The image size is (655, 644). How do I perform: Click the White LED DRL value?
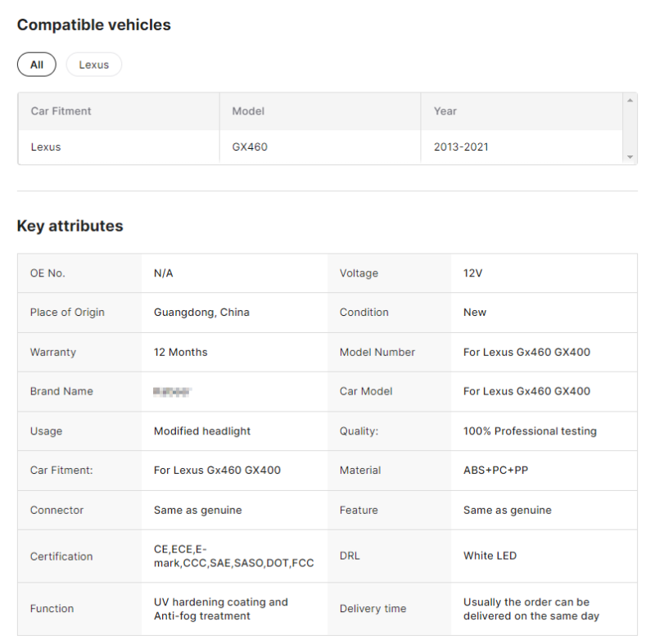click(490, 556)
